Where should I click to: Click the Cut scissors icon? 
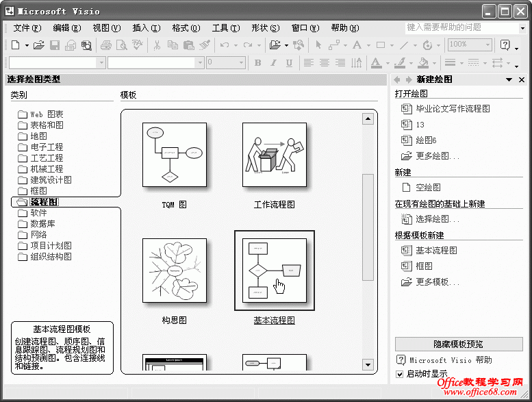click(x=157, y=45)
